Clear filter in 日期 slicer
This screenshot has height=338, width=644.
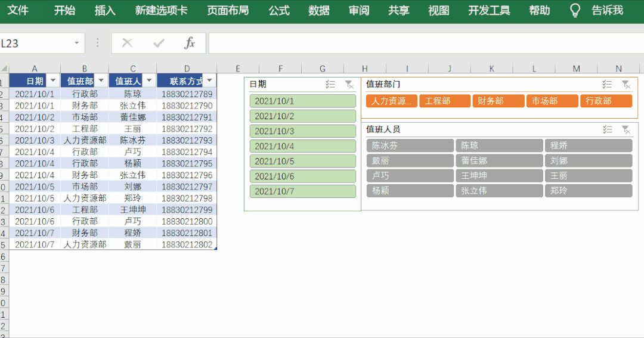pyautogui.click(x=349, y=85)
